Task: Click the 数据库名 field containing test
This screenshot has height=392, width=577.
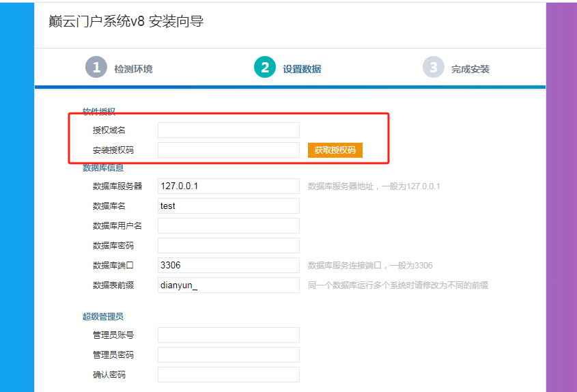Action: click(x=228, y=206)
